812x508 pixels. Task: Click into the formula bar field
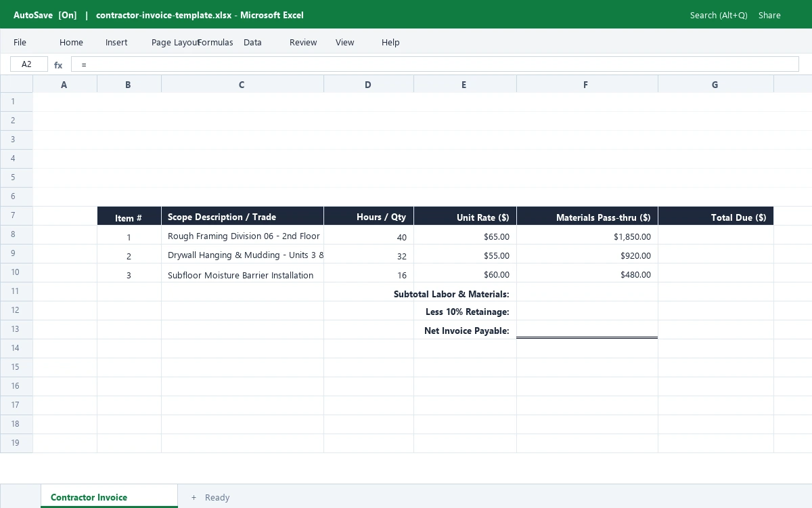[434, 64]
